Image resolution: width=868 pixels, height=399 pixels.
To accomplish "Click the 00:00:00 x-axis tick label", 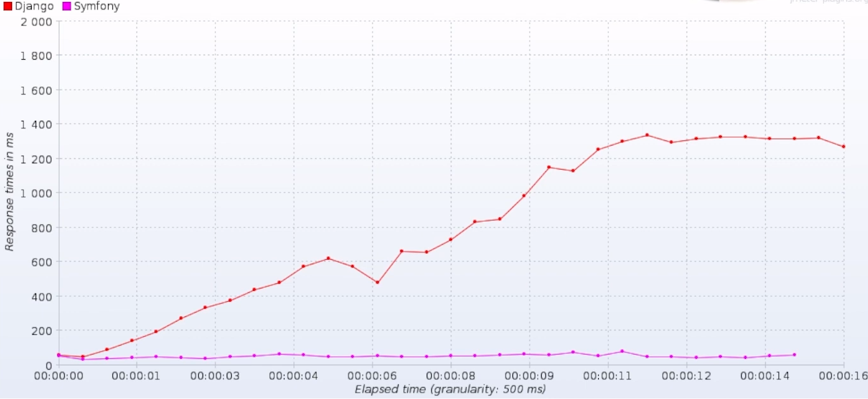I will (58, 375).
